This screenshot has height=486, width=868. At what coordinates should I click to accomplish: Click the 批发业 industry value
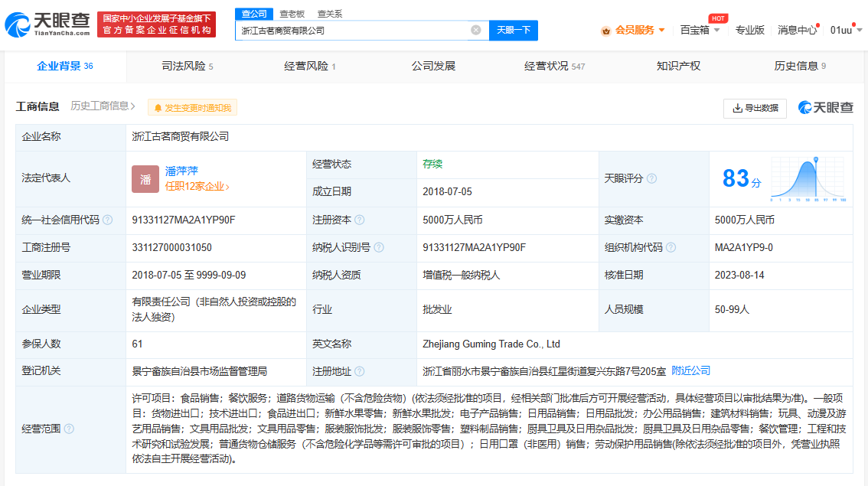coord(437,309)
